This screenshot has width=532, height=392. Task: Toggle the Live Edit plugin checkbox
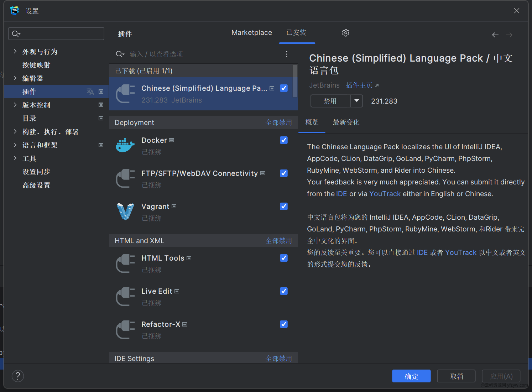click(x=284, y=291)
